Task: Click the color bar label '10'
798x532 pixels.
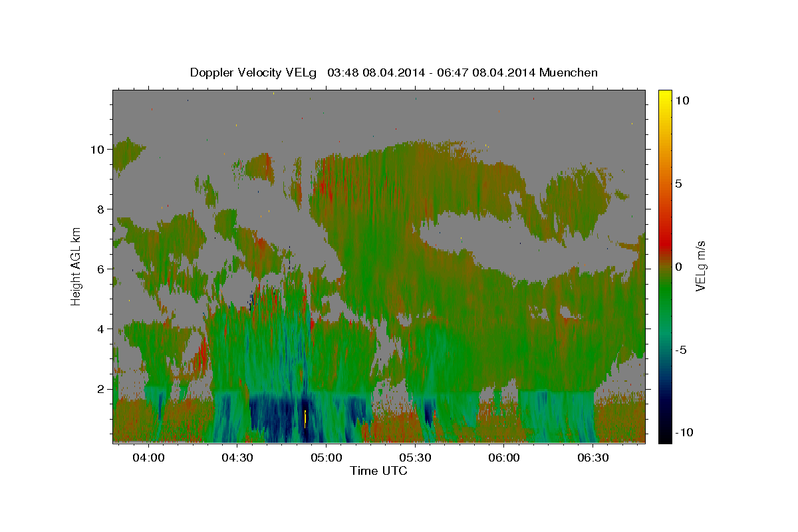Action: point(682,100)
